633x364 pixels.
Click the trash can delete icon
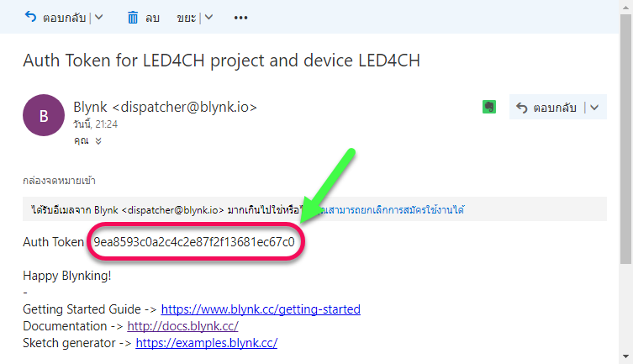[133, 18]
